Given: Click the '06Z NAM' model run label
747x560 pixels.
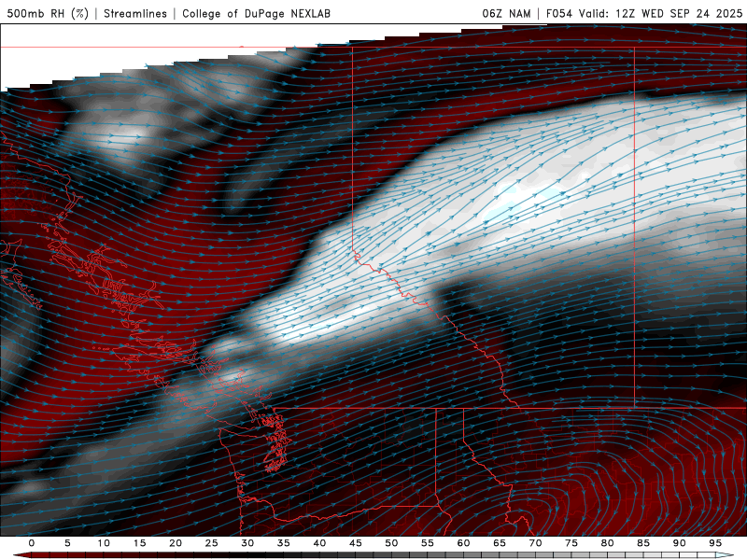Looking at the screenshot, I should pos(506,13).
